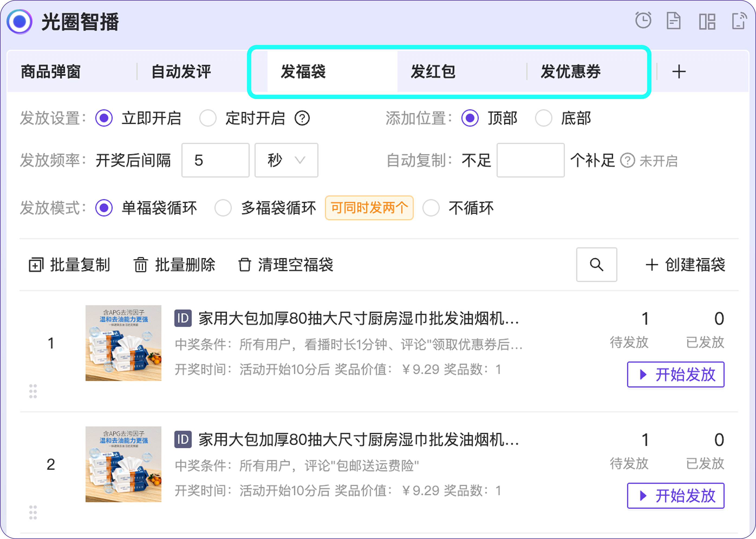Viewport: 756px width, 539px height.
Task: Switch to 自动发评 tab
Action: click(x=181, y=72)
